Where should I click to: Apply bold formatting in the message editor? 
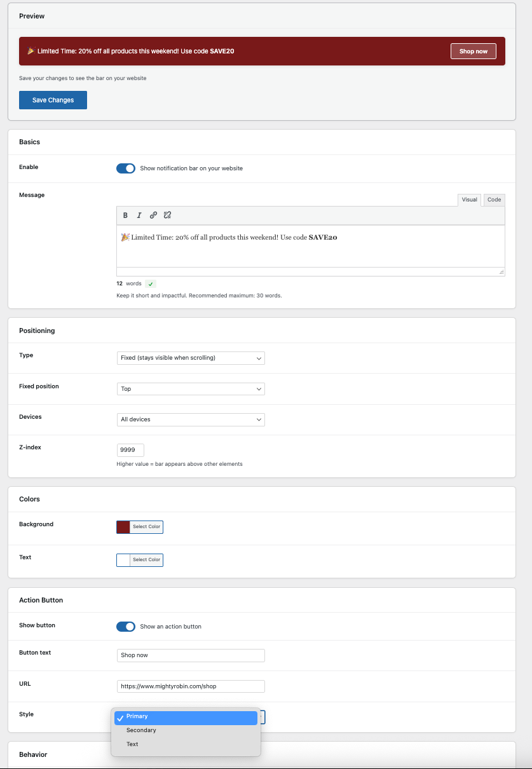tap(125, 215)
